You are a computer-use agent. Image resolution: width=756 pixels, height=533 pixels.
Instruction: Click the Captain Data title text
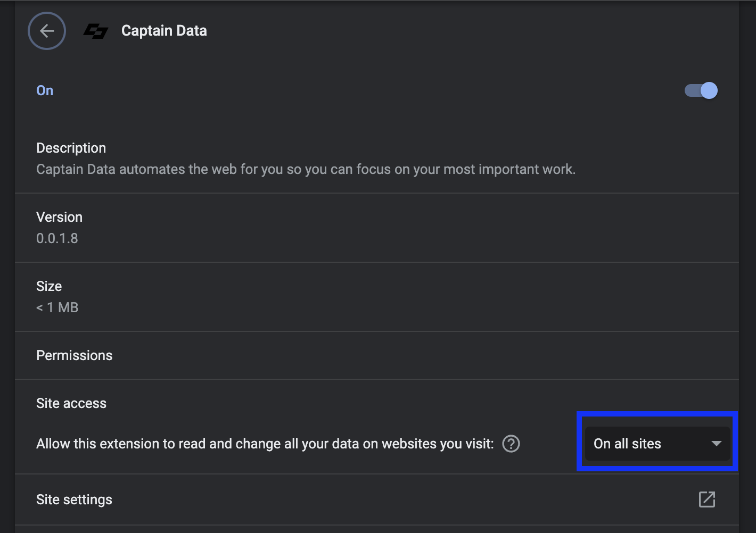pos(164,31)
